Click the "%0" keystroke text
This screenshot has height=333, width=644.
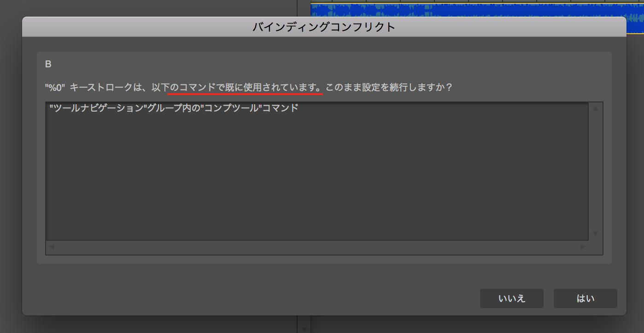tap(54, 87)
